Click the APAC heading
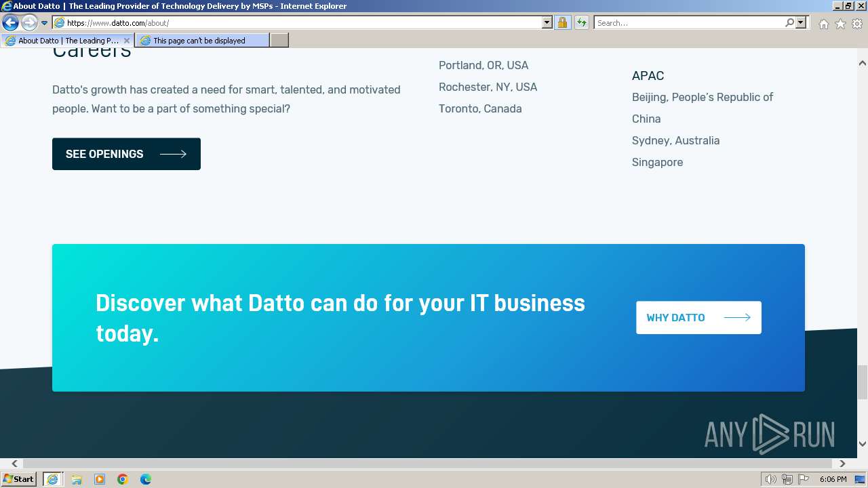 coord(648,76)
